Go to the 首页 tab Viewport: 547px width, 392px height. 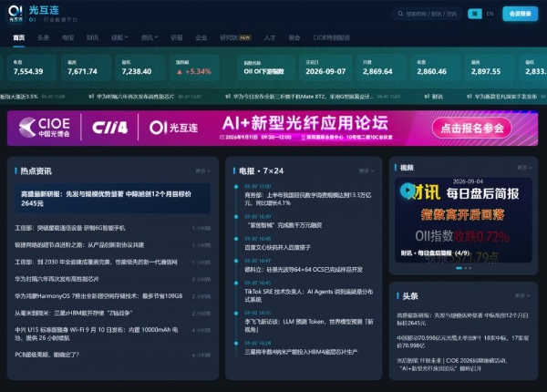(x=19, y=37)
